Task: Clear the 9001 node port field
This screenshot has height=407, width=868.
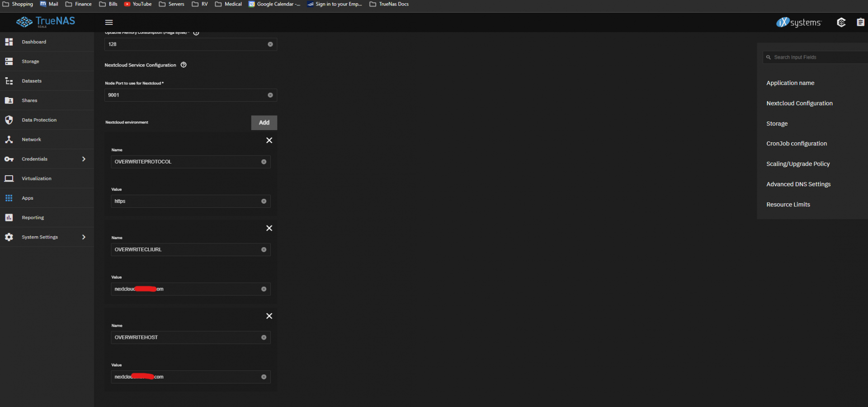Action: [x=270, y=95]
